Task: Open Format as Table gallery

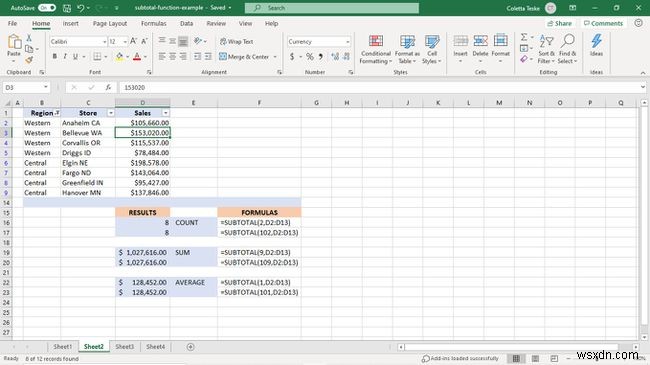Action: pyautogui.click(x=407, y=49)
